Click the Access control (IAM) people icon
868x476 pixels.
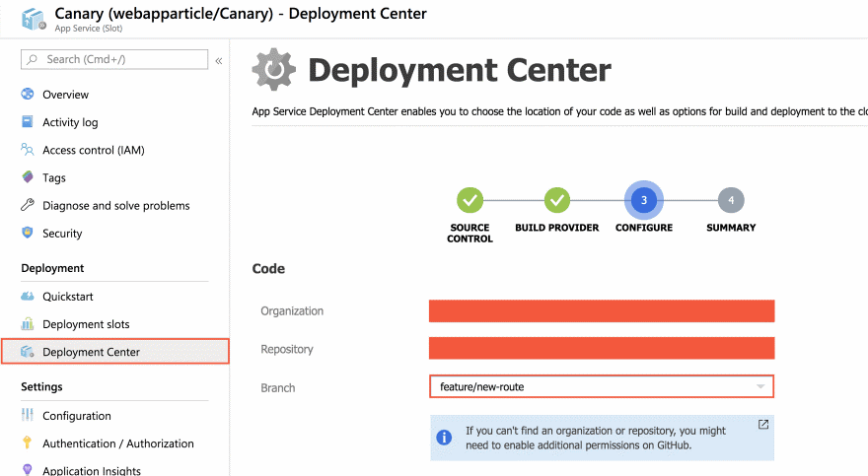pos(28,150)
